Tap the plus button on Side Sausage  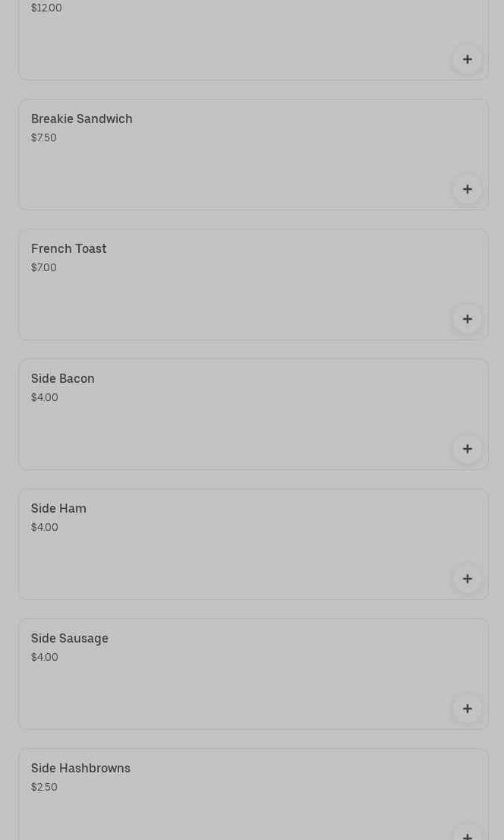(467, 709)
